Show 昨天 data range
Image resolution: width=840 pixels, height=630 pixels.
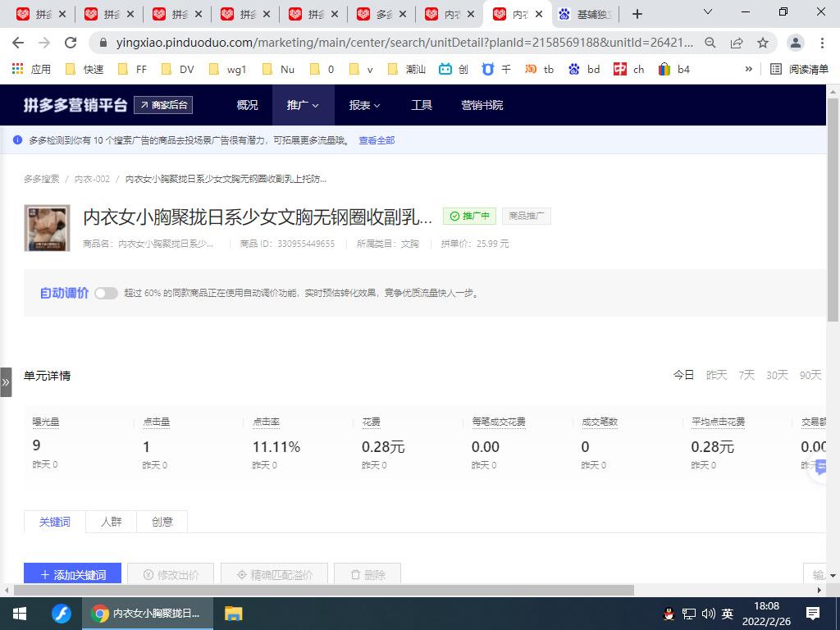point(717,375)
